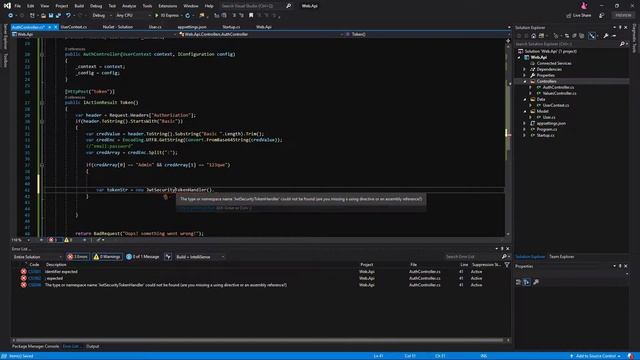
Task: Click the Undo toolbar icon
Action: coord(68,16)
